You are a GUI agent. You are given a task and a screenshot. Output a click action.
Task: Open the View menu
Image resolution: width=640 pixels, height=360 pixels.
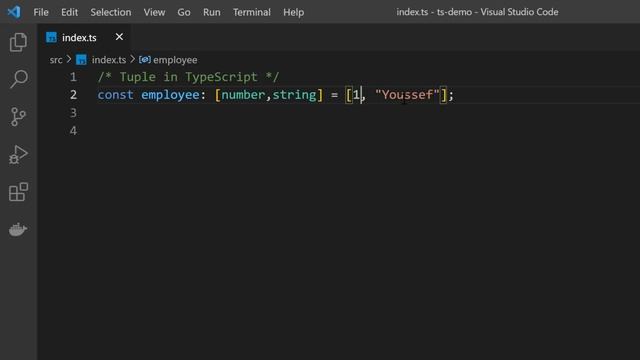154,12
